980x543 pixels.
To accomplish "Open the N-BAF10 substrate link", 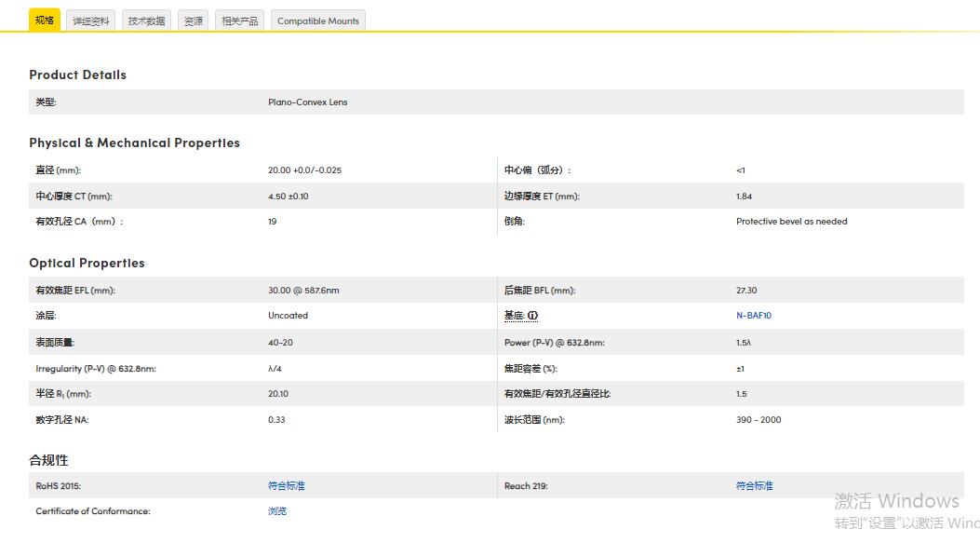I will pos(753,316).
